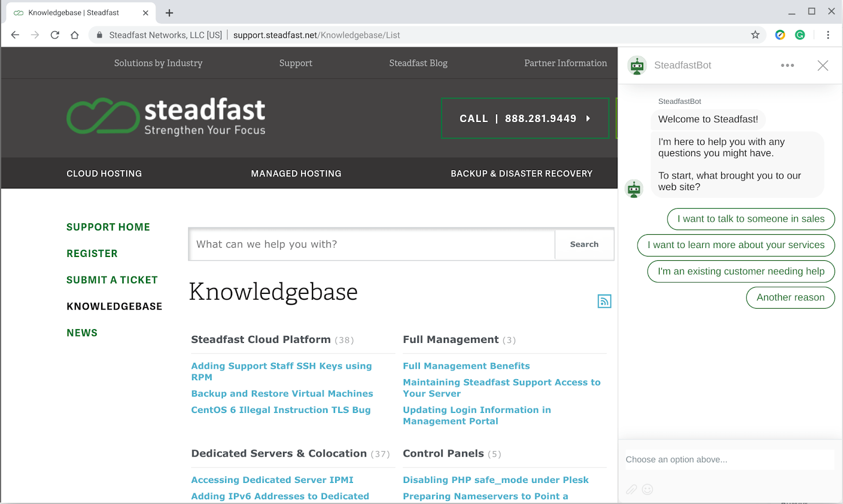The width and height of the screenshot is (843, 504).
Task: Open the SteadfastBot three-dots options menu
Action: pyautogui.click(x=787, y=65)
